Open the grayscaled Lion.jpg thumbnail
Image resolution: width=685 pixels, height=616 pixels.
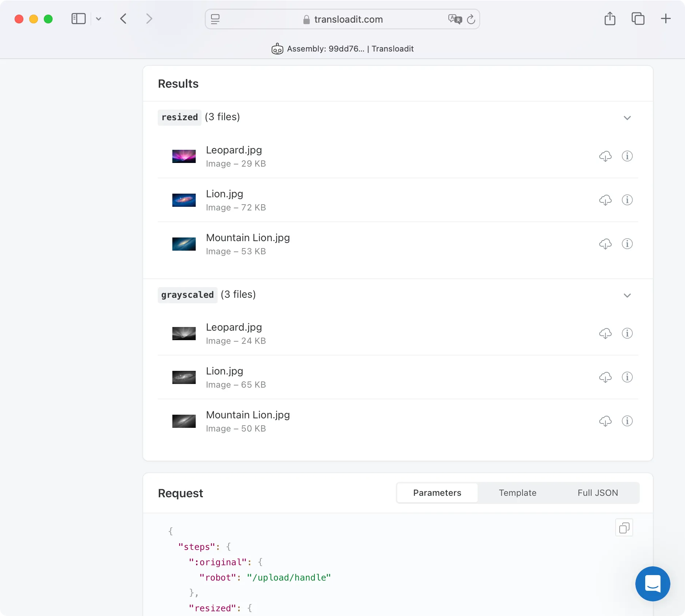point(184,377)
